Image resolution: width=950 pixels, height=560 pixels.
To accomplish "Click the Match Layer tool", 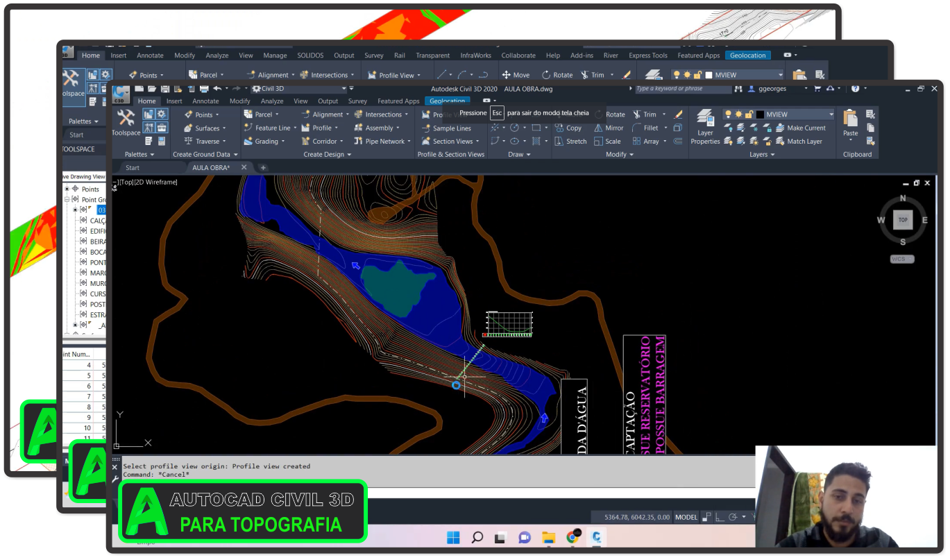I will click(804, 141).
